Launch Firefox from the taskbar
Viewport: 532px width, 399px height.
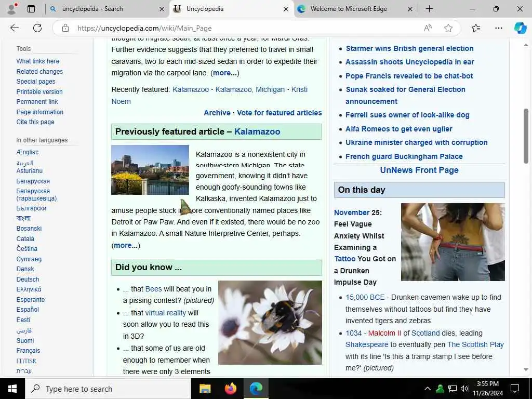[230, 389]
